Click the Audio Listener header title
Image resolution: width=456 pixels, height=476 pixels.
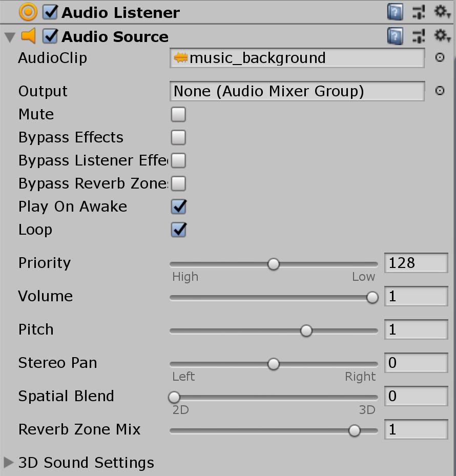120,13
